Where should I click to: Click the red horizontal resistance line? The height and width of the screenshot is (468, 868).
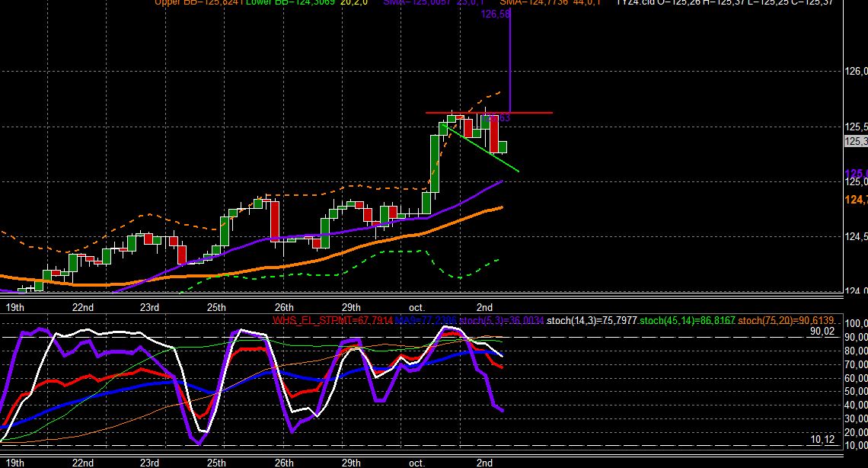(x=489, y=113)
